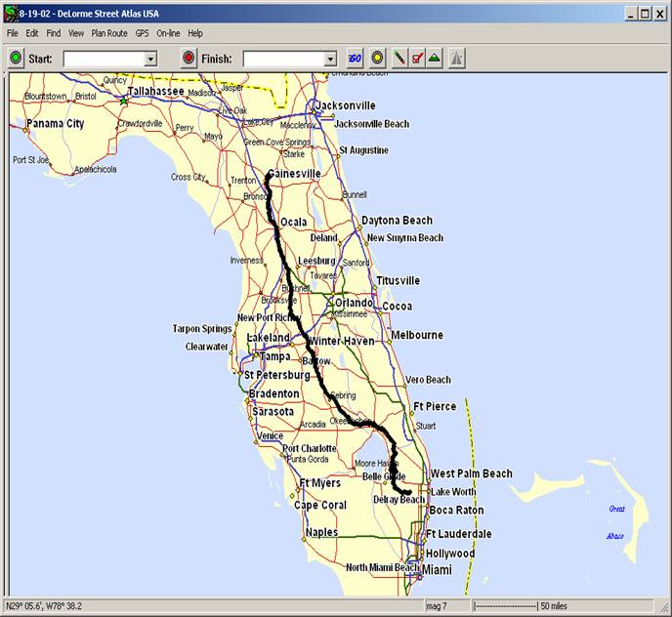Image resolution: width=672 pixels, height=617 pixels.
Task: Open the GPS menu
Action: coord(143,33)
